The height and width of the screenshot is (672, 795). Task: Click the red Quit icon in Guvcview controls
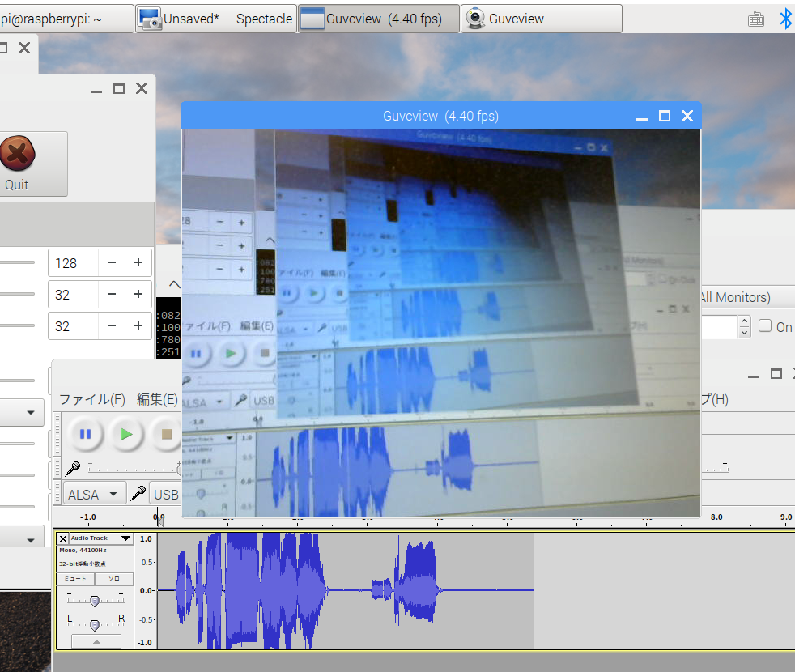click(x=18, y=153)
